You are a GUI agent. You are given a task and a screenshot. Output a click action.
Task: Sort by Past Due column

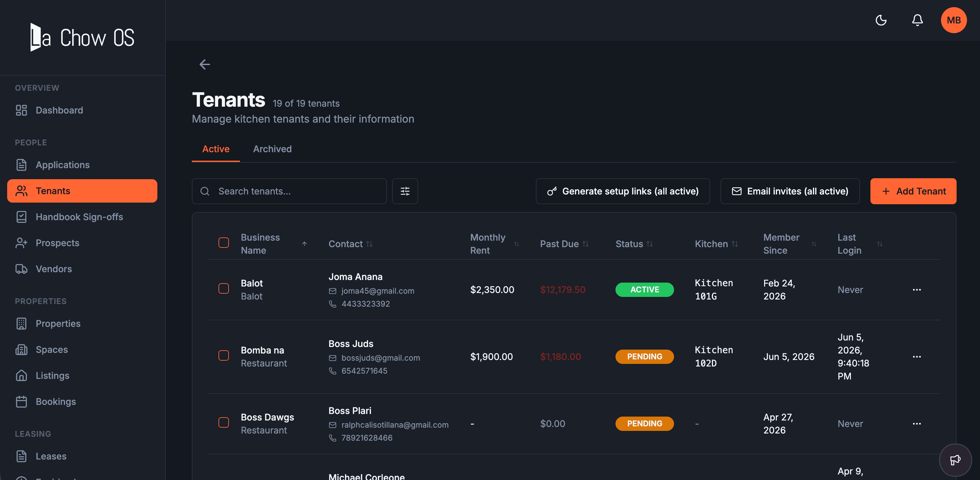click(564, 244)
